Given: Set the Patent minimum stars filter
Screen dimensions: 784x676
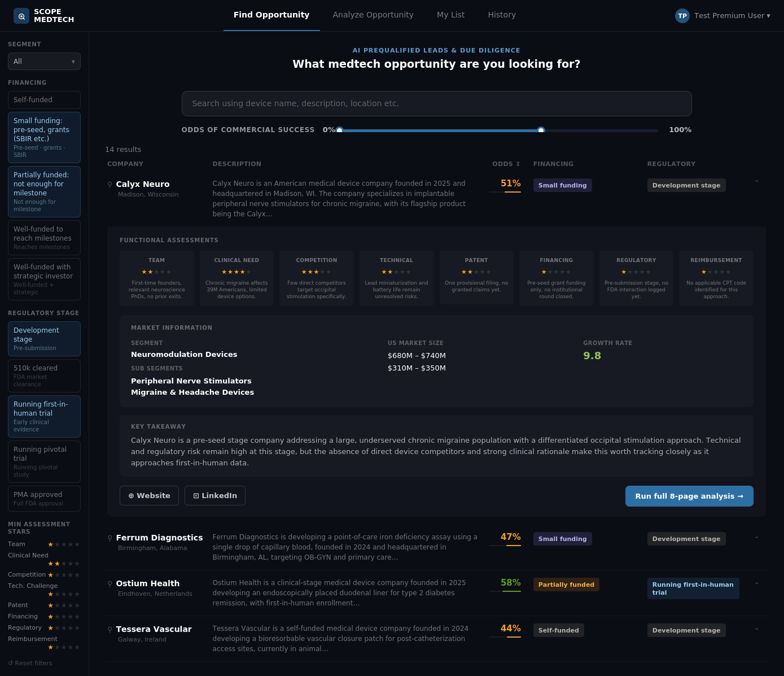Looking at the screenshot, I should (x=64, y=605).
